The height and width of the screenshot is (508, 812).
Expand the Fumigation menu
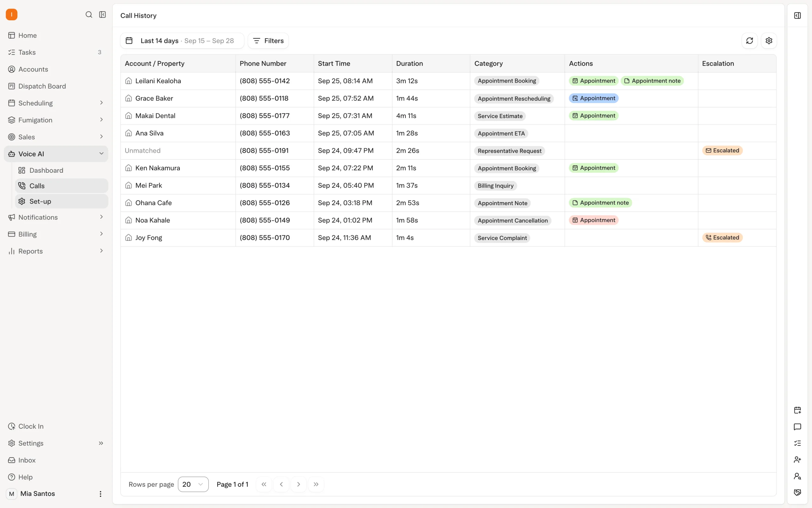point(56,120)
